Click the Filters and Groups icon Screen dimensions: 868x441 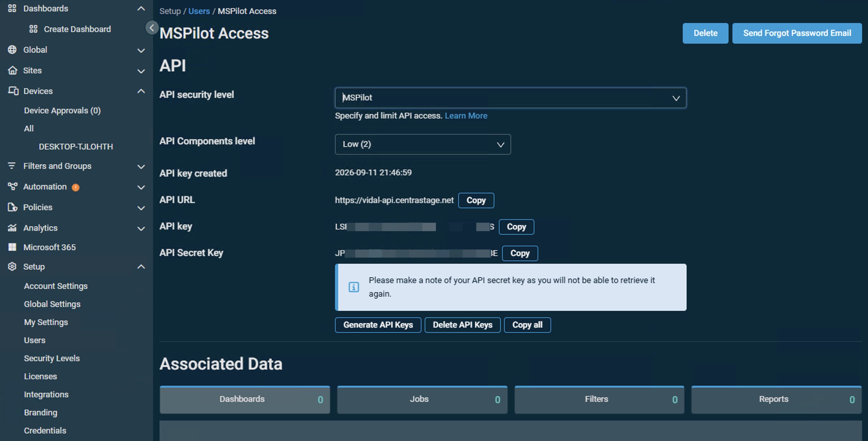coord(12,166)
